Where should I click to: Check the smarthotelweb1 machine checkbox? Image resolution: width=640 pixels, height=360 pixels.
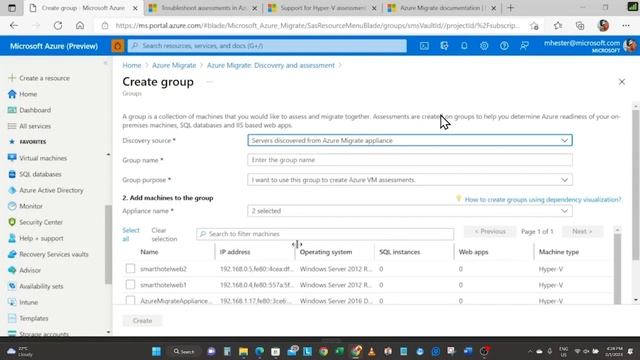click(x=130, y=284)
